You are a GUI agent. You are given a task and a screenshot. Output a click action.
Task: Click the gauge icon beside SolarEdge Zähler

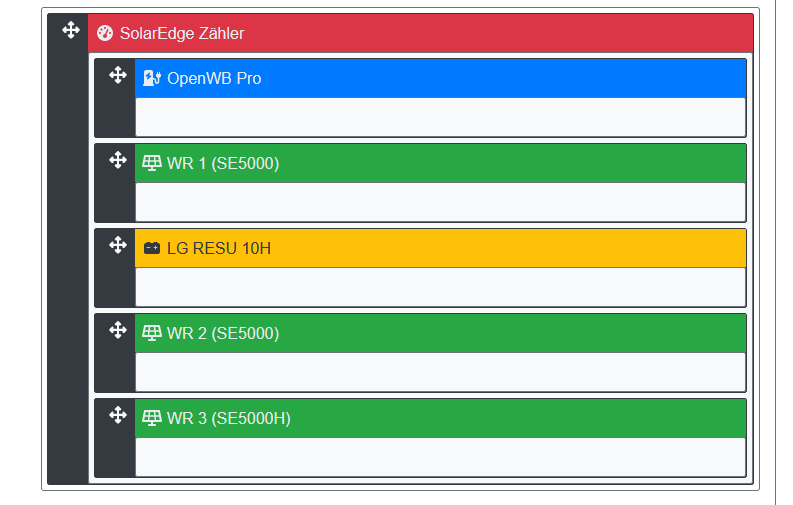click(x=105, y=33)
